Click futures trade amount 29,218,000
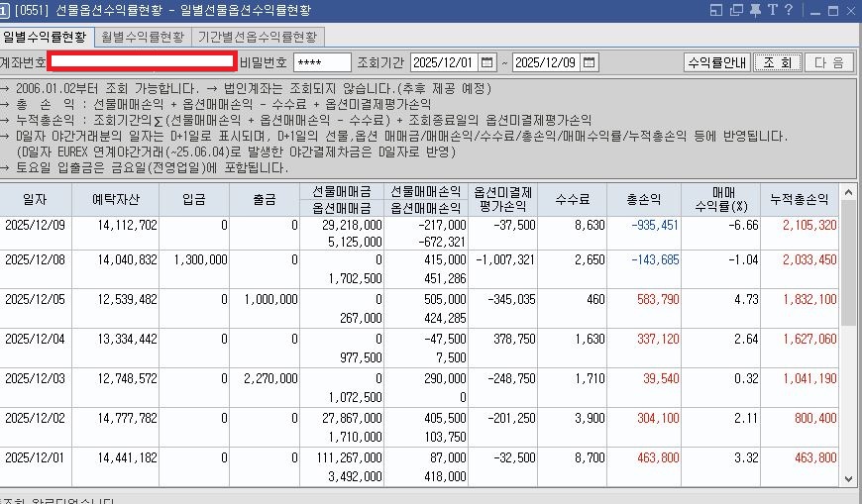This screenshot has height=504, width=862. click(352, 226)
